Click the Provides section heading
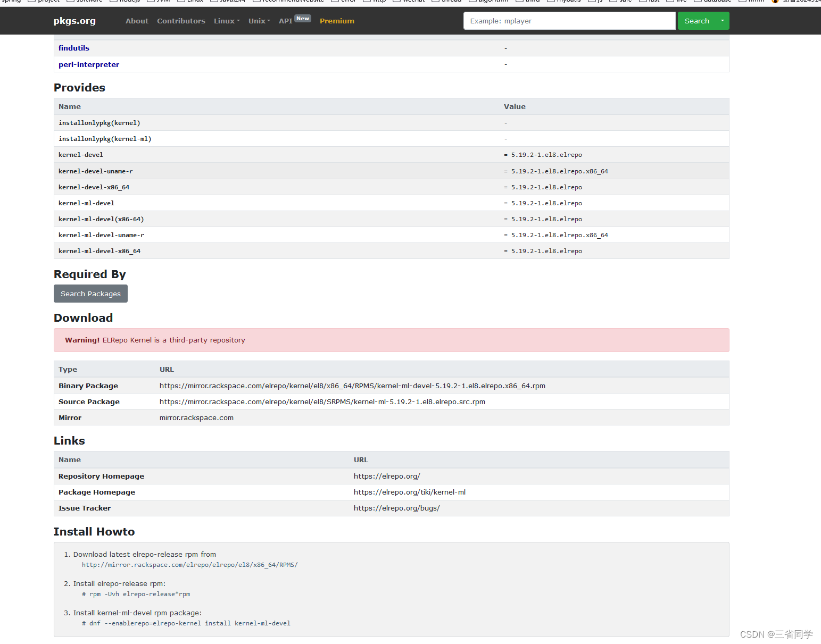Screen dimensions: 821x644 [79, 87]
